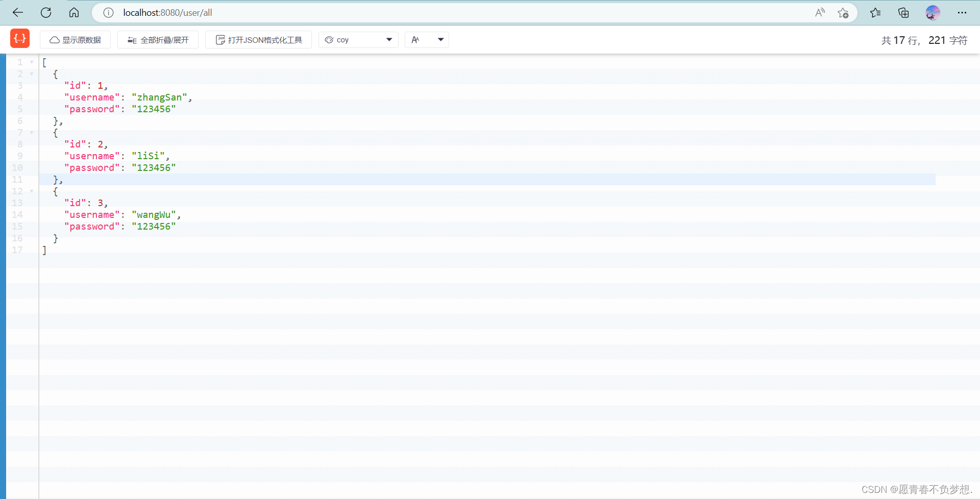
Task: Click the address bar URL localhost:8080/user/all
Action: coord(167,13)
